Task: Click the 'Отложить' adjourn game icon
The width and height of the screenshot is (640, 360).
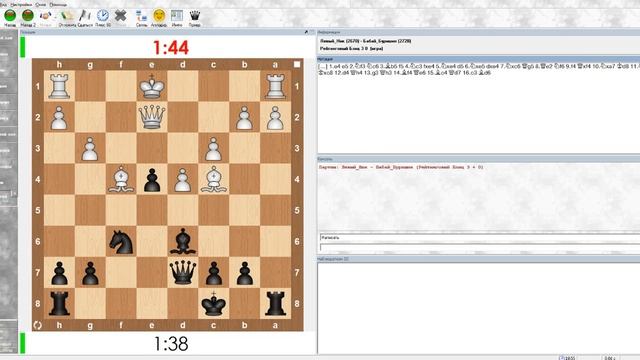Action: click(x=67, y=16)
